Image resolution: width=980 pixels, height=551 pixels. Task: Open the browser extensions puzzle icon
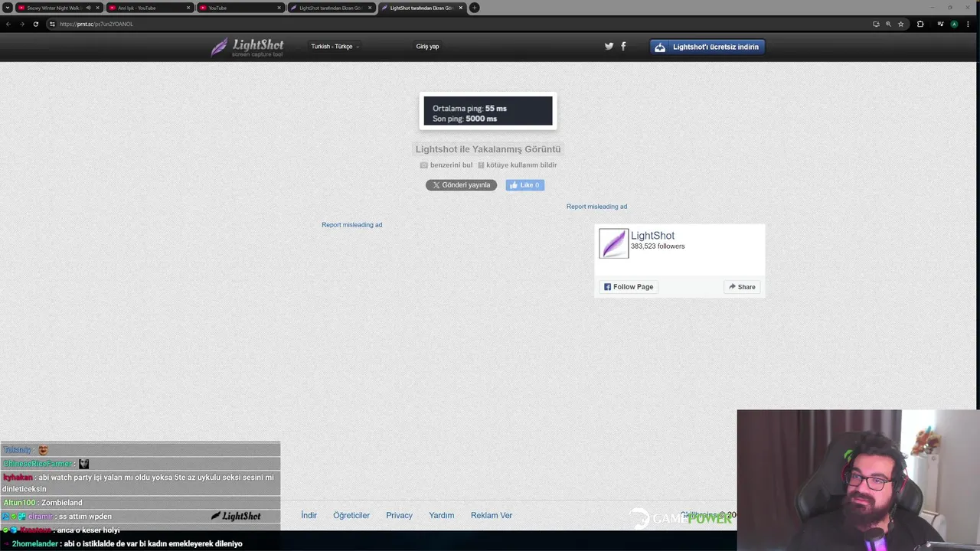pyautogui.click(x=920, y=24)
